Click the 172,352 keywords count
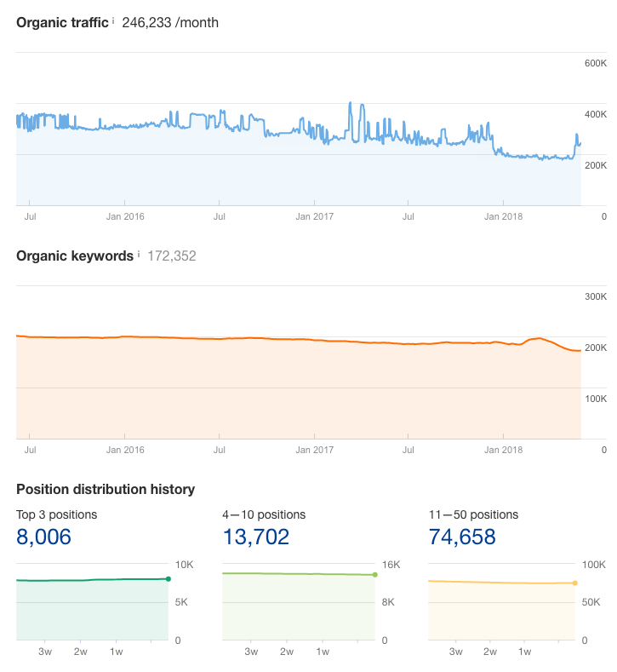The image size is (617, 672). pos(172,256)
